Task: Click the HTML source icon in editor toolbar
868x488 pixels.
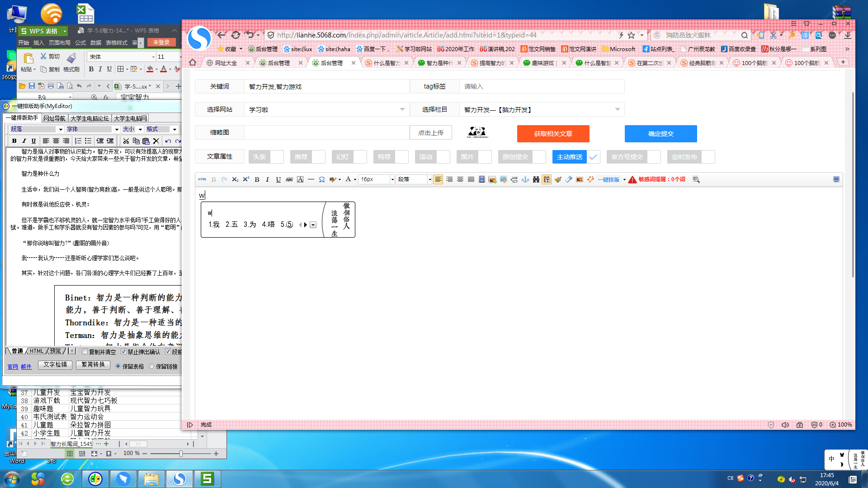Action: (x=202, y=179)
